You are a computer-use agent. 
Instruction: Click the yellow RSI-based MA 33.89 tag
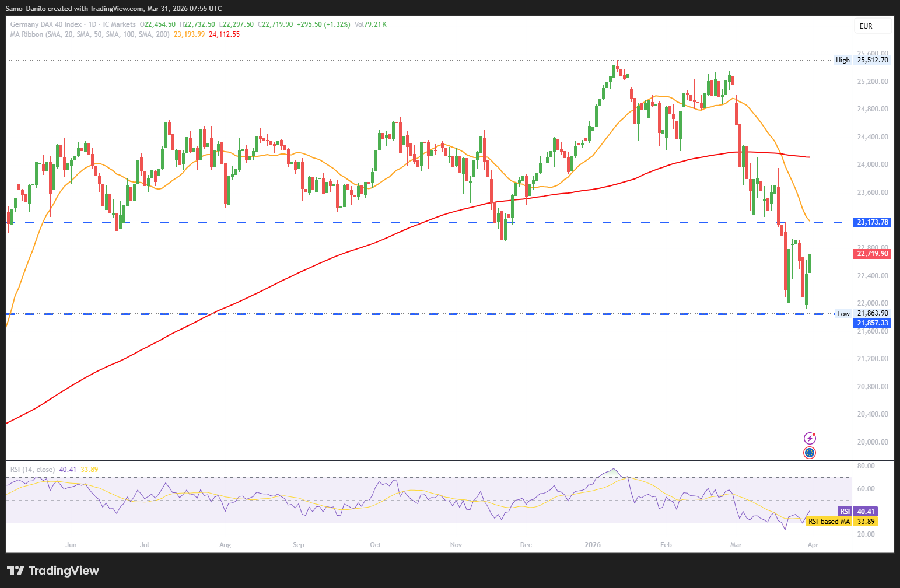point(842,521)
